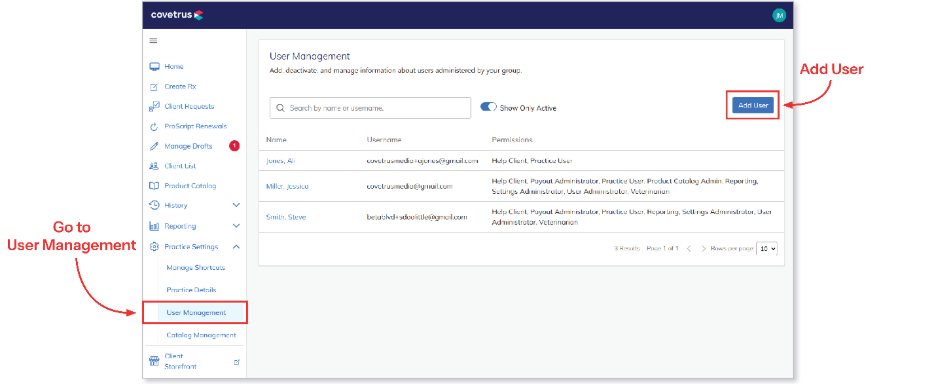Toggle the Show Only Active switch
Screen dimensions: 936x384
pos(488,107)
